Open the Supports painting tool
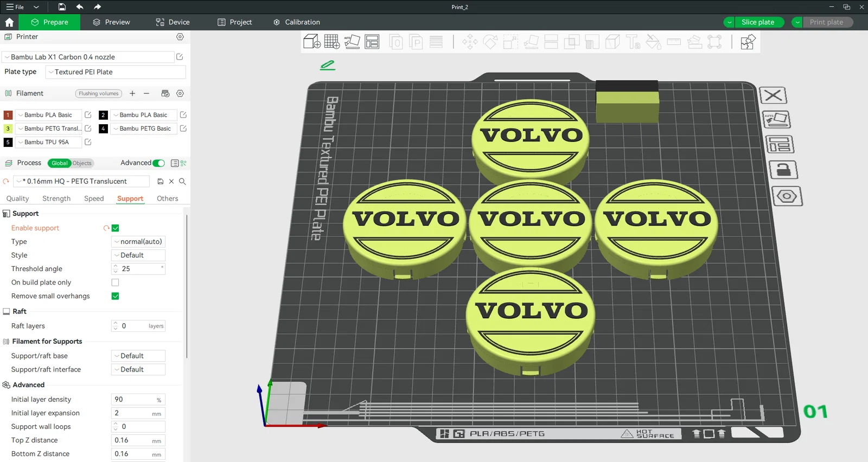The image size is (868, 462). 592,42
